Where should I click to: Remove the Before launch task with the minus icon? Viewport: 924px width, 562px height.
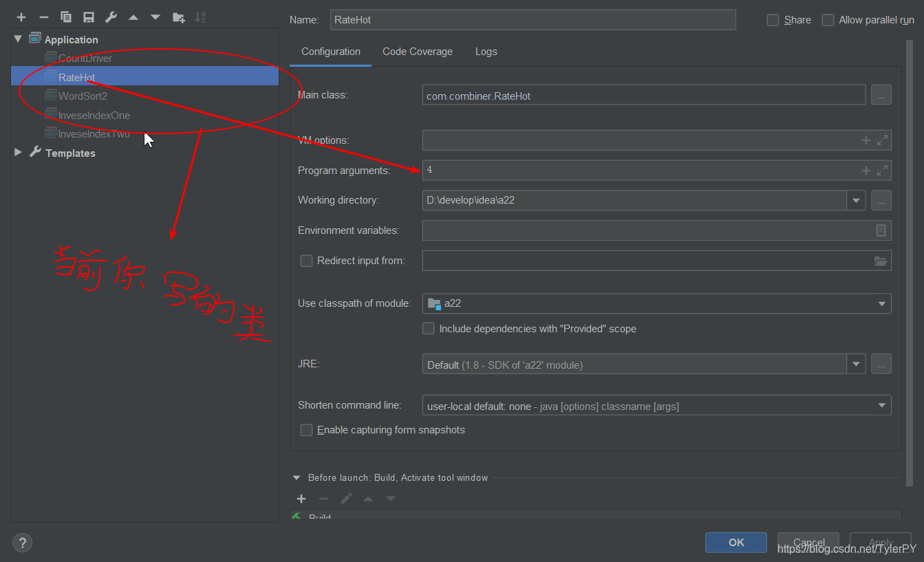[323, 499]
